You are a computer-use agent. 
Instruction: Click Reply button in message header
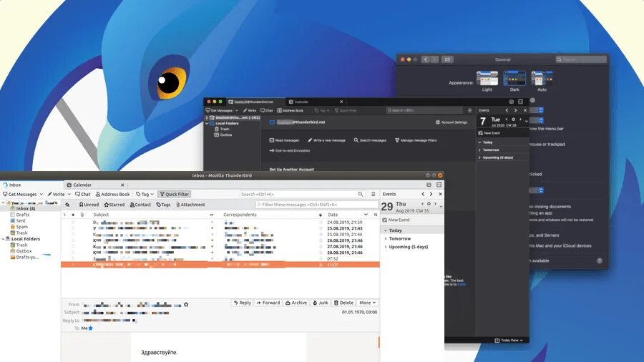(242, 303)
